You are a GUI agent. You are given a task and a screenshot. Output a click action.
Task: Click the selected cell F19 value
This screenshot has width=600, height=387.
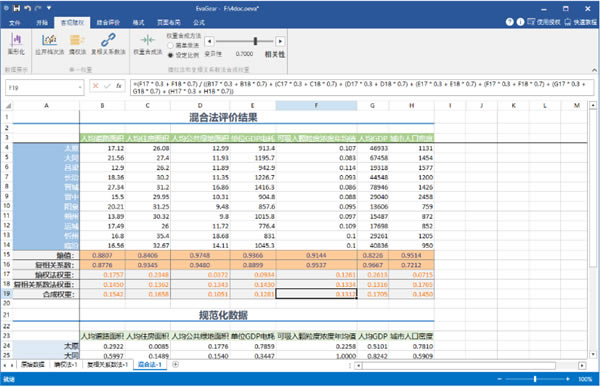(316, 294)
